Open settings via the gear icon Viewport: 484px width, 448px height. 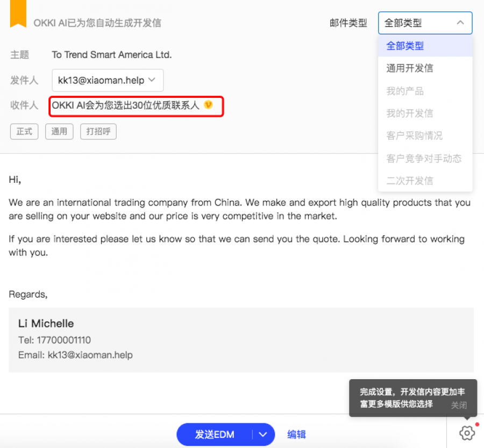467,433
